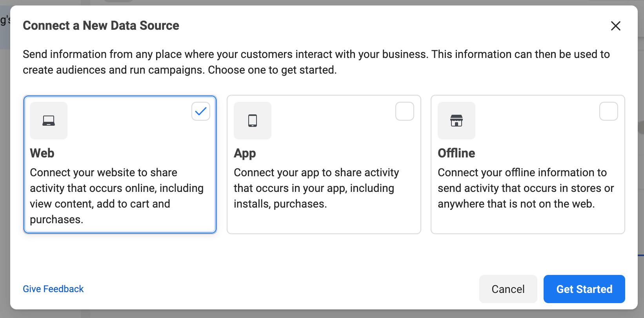The image size is (644, 318).
Task: Select the App heading text
Action: tap(245, 154)
